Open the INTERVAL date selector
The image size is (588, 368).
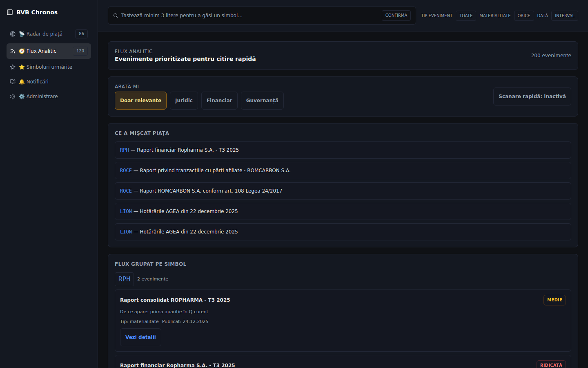(564, 16)
